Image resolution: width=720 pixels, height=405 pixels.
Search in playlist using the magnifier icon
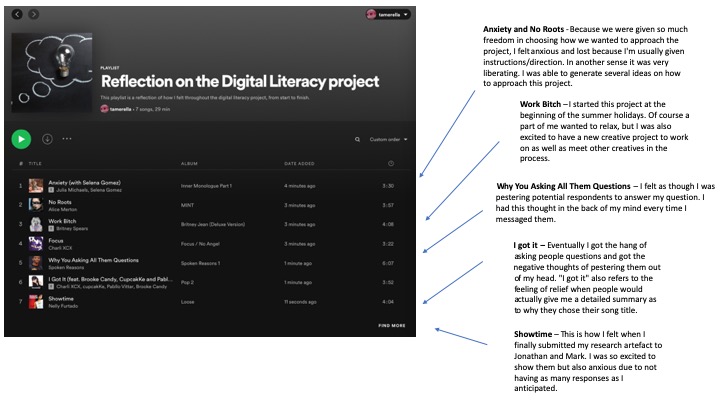point(357,140)
